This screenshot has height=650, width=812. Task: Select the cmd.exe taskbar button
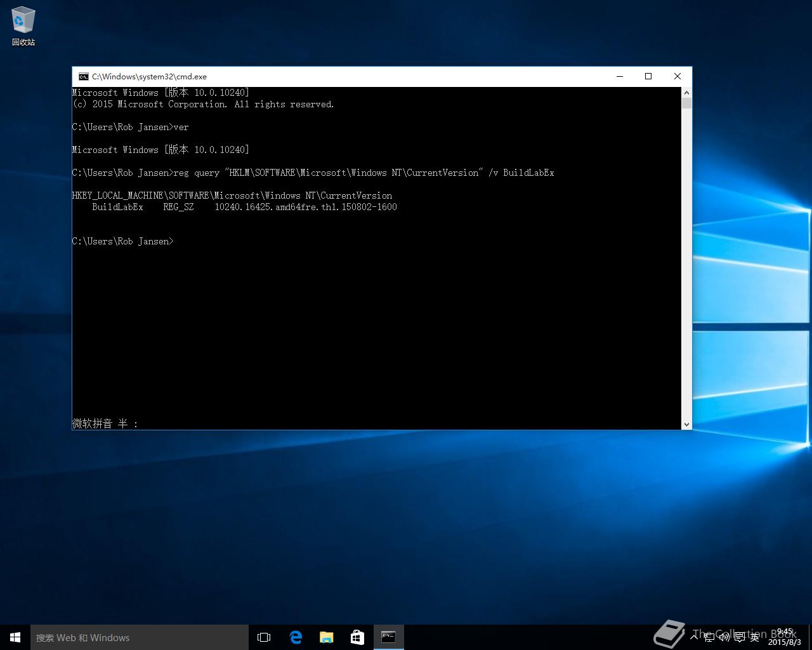pyautogui.click(x=388, y=637)
